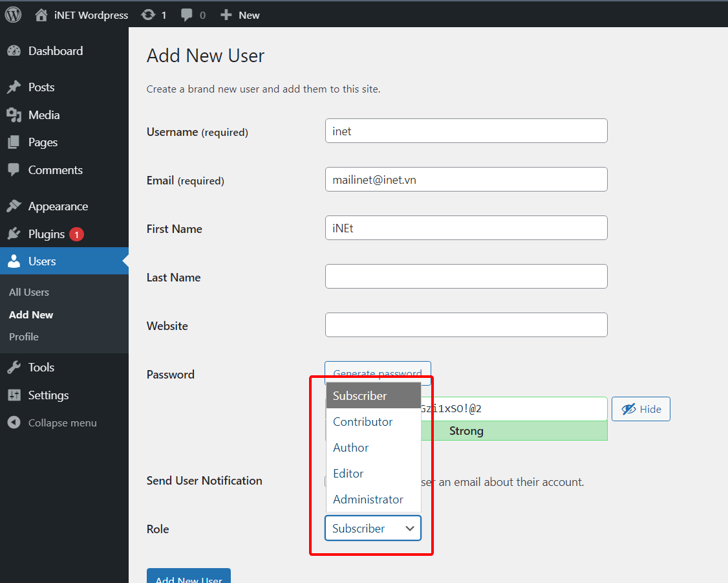Click the Posts pushpin icon

(14, 87)
